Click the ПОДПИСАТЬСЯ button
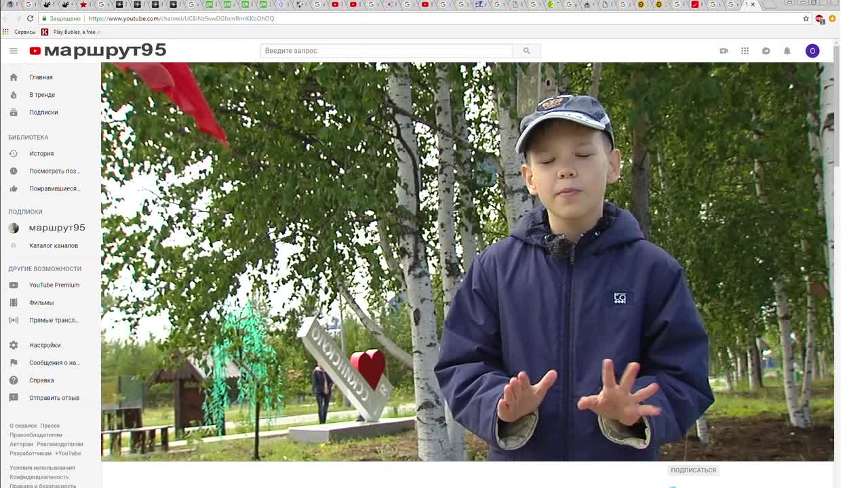 tap(693, 470)
